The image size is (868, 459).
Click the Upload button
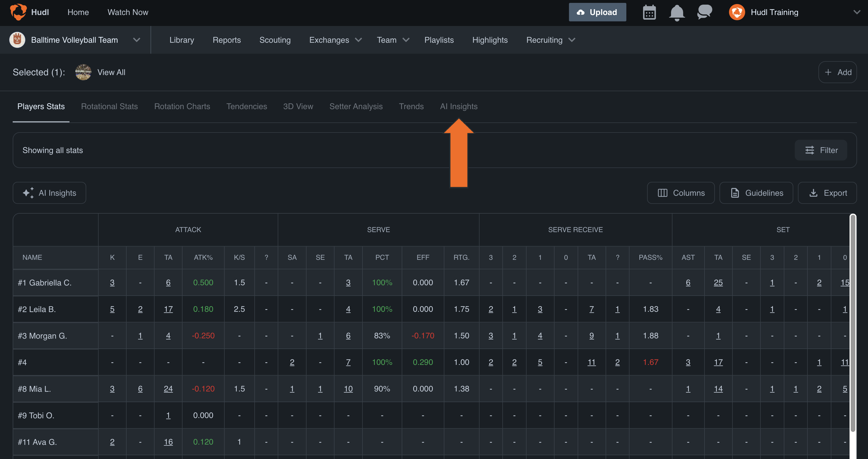pos(597,12)
